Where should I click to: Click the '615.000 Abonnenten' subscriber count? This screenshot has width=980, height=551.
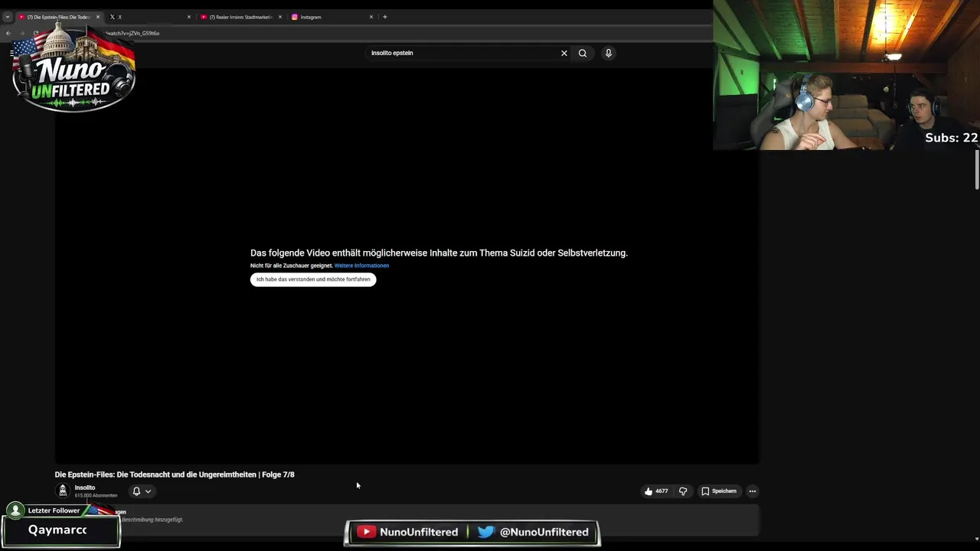tap(96, 496)
